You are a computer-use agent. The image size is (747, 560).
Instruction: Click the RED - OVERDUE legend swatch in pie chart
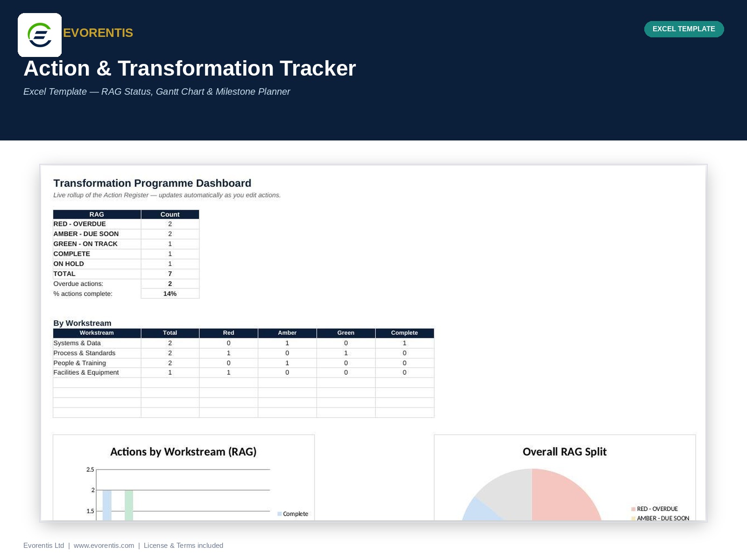(x=634, y=509)
